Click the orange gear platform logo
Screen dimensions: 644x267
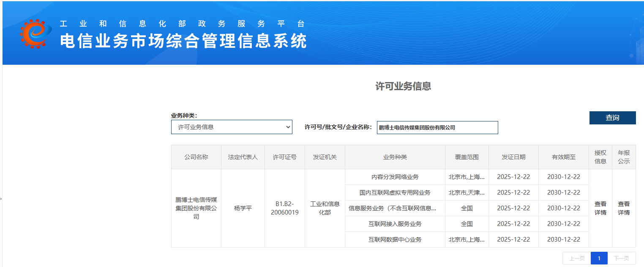tap(35, 34)
